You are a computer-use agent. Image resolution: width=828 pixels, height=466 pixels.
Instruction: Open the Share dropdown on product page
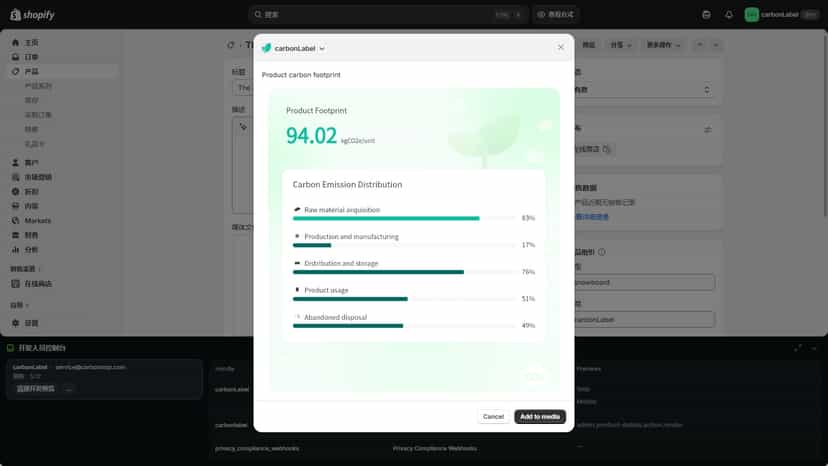tap(621, 45)
